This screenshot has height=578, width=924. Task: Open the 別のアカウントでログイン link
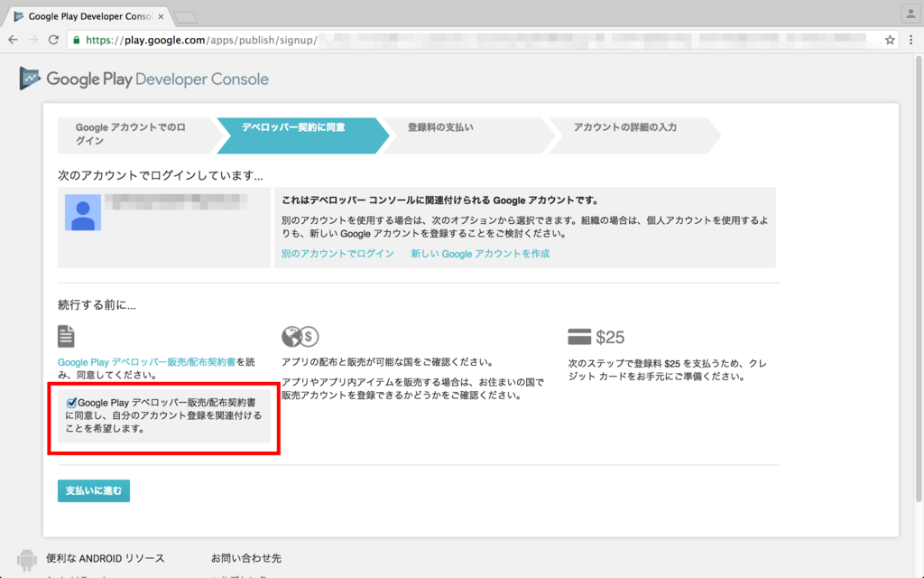pyautogui.click(x=337, y=254)
